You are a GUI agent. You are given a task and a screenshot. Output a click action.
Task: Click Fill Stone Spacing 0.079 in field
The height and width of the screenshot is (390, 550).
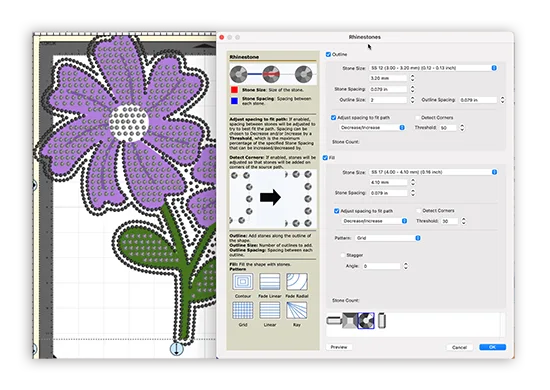(389, 193)
